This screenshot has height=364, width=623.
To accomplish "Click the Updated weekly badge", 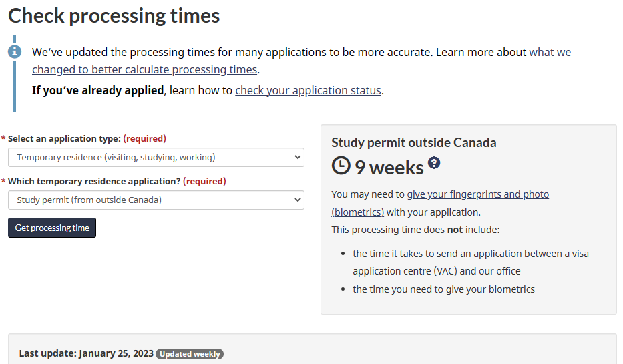I will [190, 354].
